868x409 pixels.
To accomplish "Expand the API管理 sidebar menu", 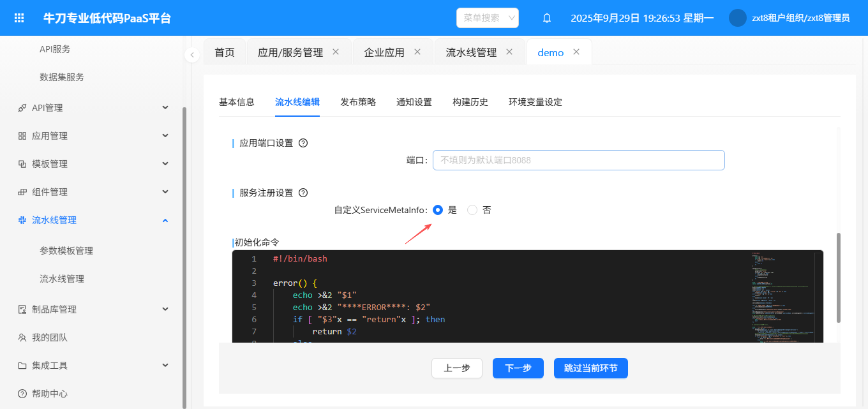I will click(x=165, y=108).
